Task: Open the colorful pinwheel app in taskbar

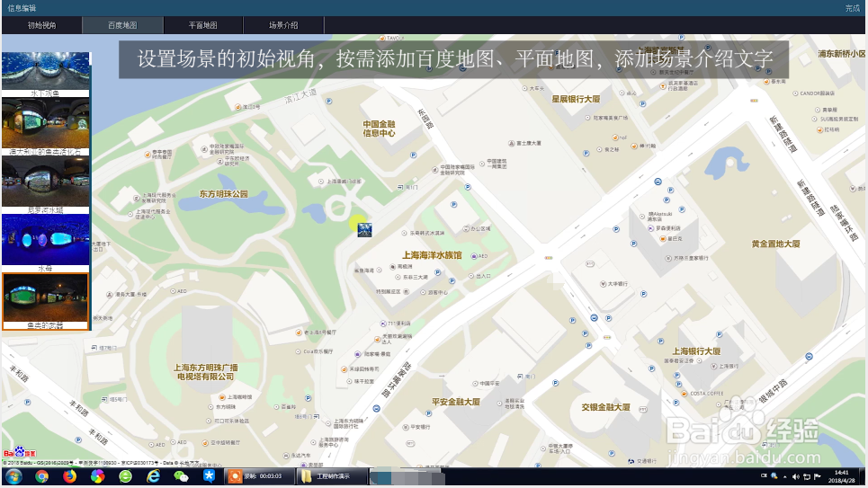Action: click(x=97, y=476)
